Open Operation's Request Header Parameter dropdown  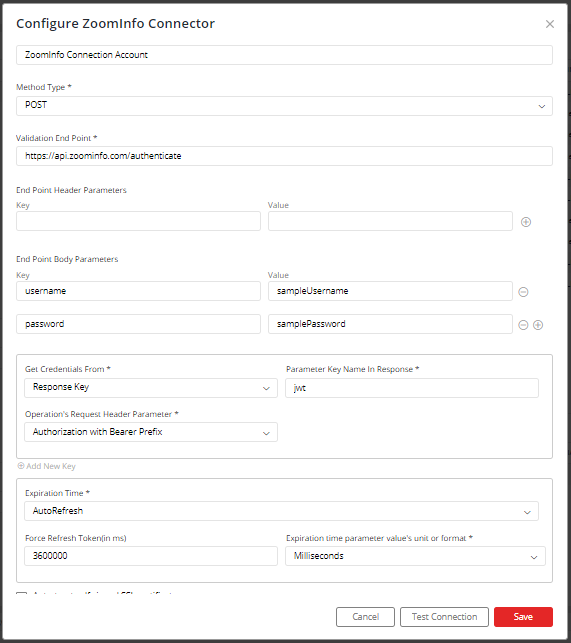pos(151,432)
